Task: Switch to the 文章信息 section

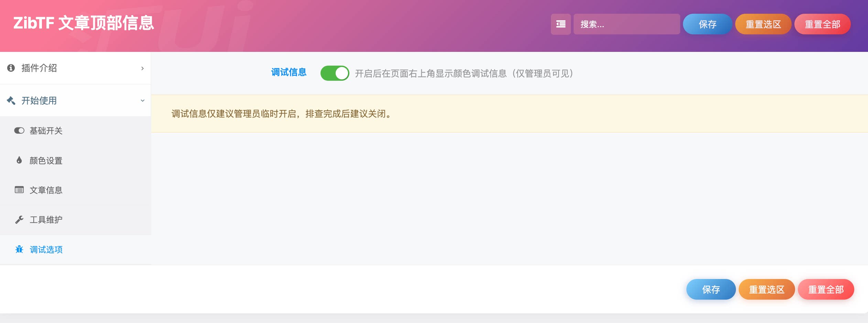Action: click(46, 190)
